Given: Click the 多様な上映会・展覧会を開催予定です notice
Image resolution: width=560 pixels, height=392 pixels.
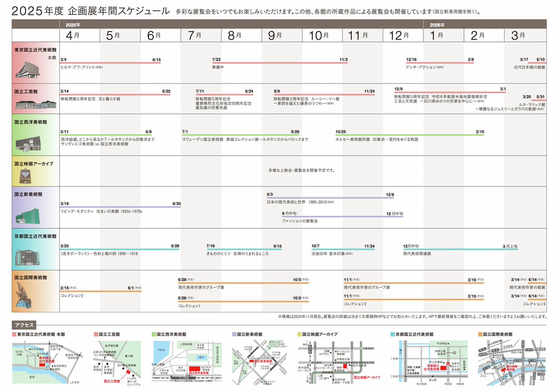Looking at the screenshot, I should click(302, 171).
